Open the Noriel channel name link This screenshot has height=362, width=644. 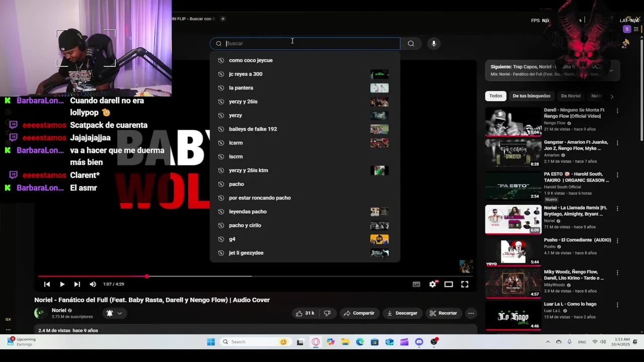pyautogui.click(x=59, y=310)
